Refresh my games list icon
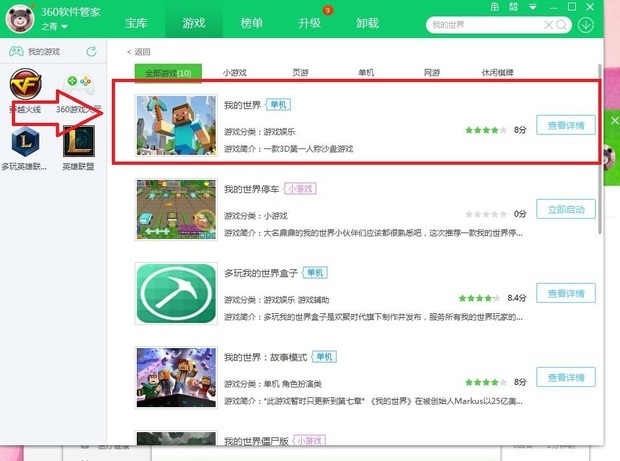Screen dimensions: 620x461 91,51
